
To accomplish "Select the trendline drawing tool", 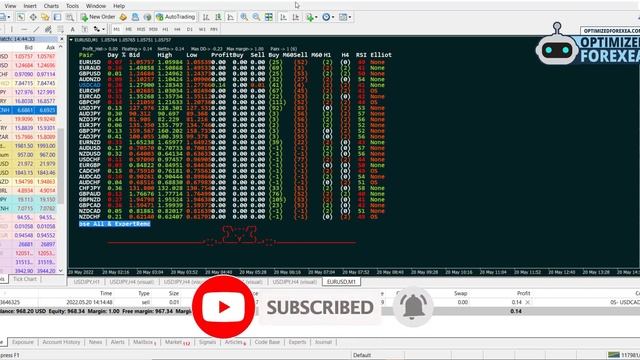I will click(x=36, y=29).
